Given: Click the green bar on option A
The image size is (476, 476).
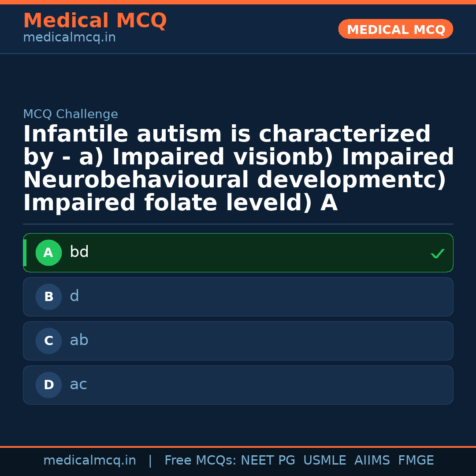Looking at the screenshot, I should pyautogui.click(x=25, y=253).
